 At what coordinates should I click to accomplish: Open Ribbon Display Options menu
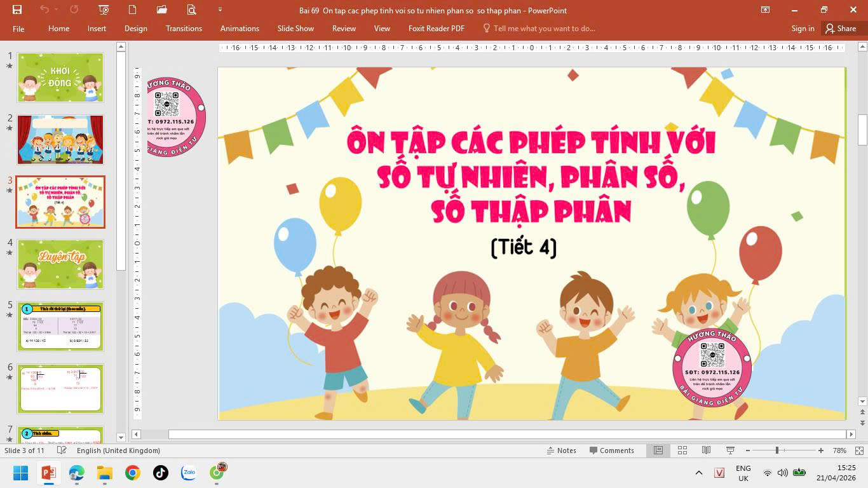click(x=766, y=10)
